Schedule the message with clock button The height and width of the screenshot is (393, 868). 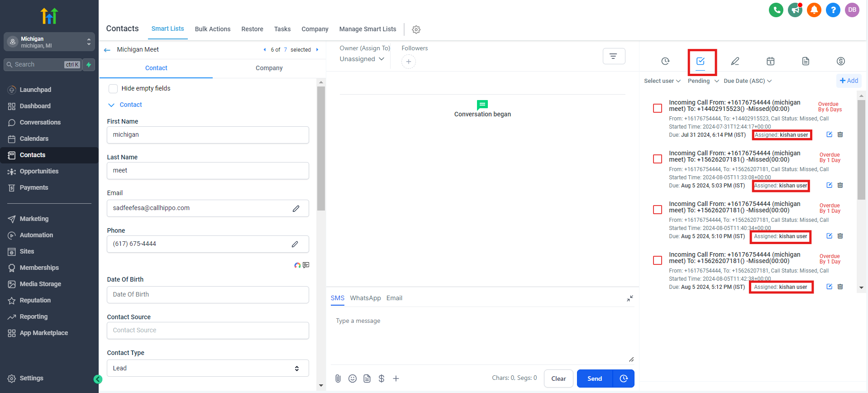[x=624, y=379]
